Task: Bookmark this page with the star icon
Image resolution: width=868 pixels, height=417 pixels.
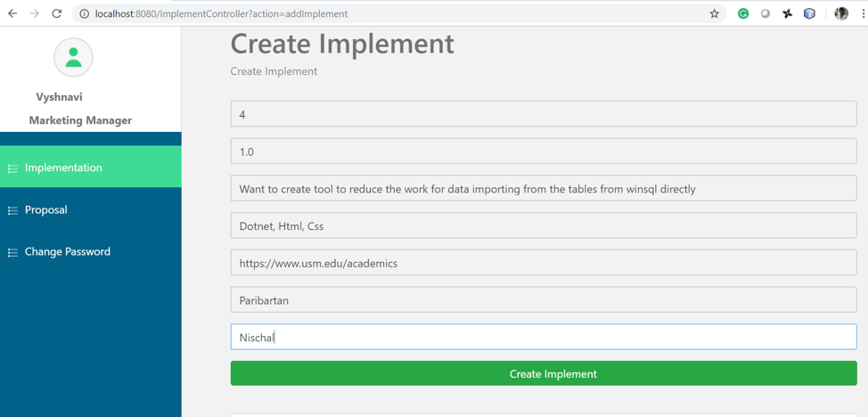Action: click(x=714, y=13)
